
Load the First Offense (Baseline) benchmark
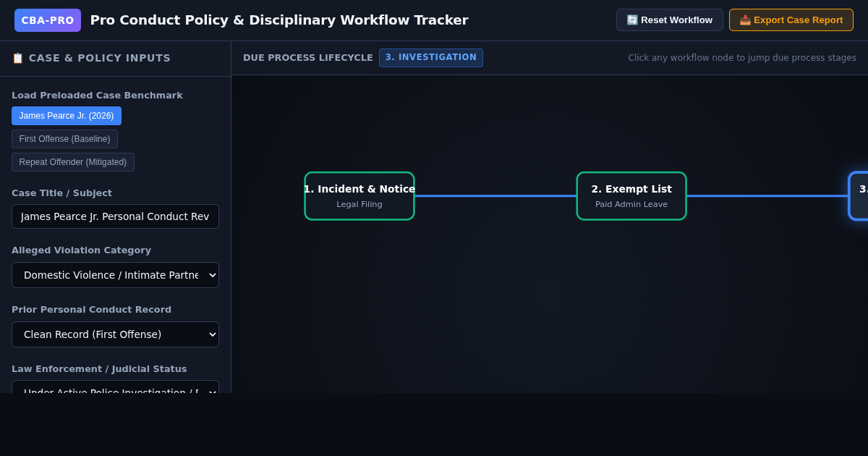coord(64,139)
